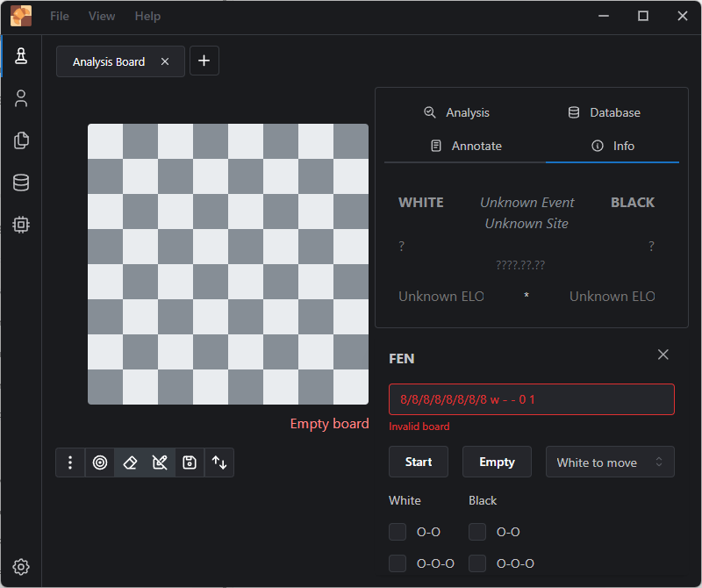Enable Black O-O castling checkbox
The width and height of the screenshot is (702, 588).
click(477, 532)
